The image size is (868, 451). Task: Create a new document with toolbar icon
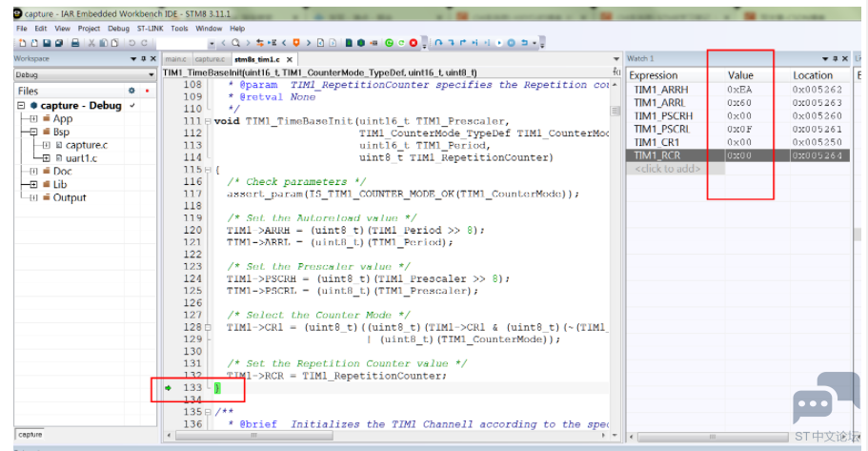(x=23, y=43)
